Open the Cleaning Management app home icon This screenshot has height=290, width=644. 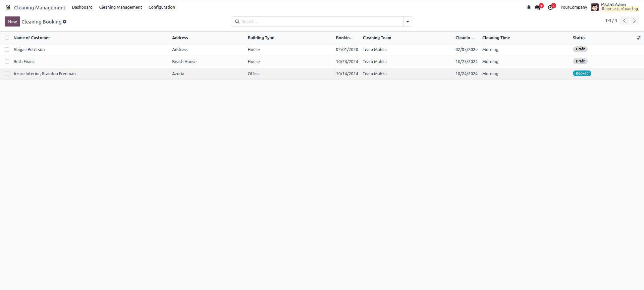tap(8, 7)
